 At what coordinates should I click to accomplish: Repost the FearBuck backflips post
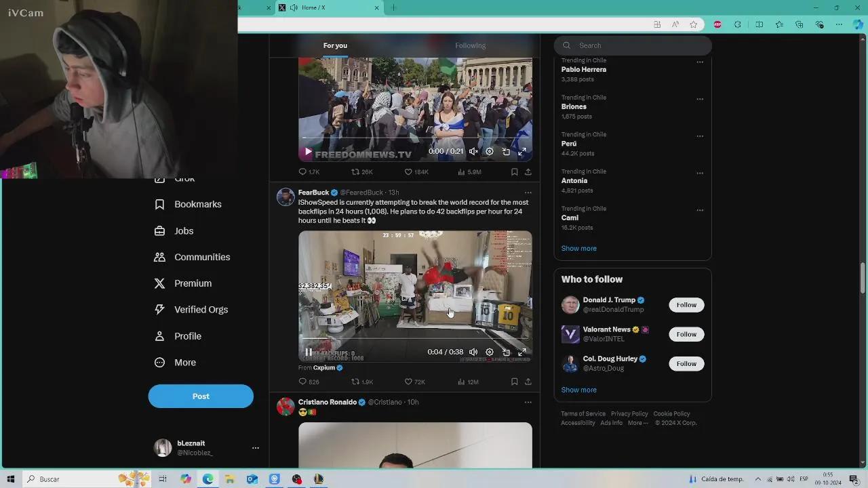tap(355, 382)
